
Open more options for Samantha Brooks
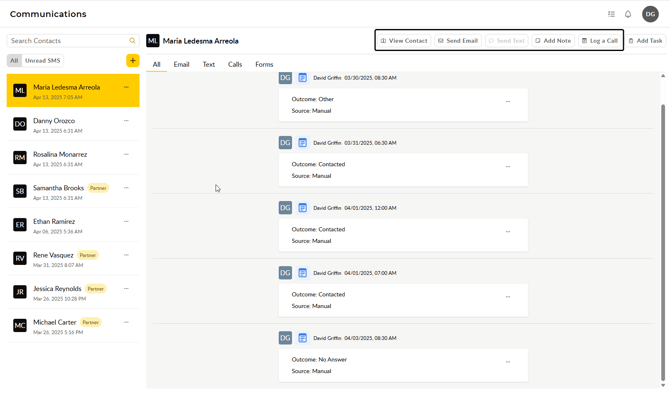[126, 188]
